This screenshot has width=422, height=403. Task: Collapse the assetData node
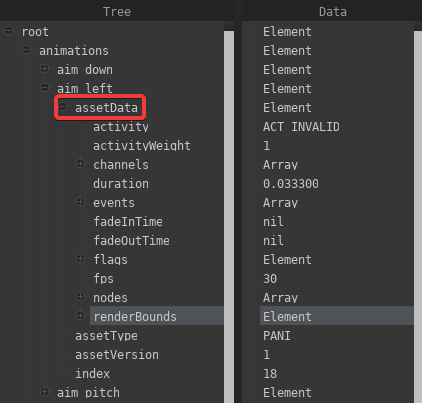point(62,107)
